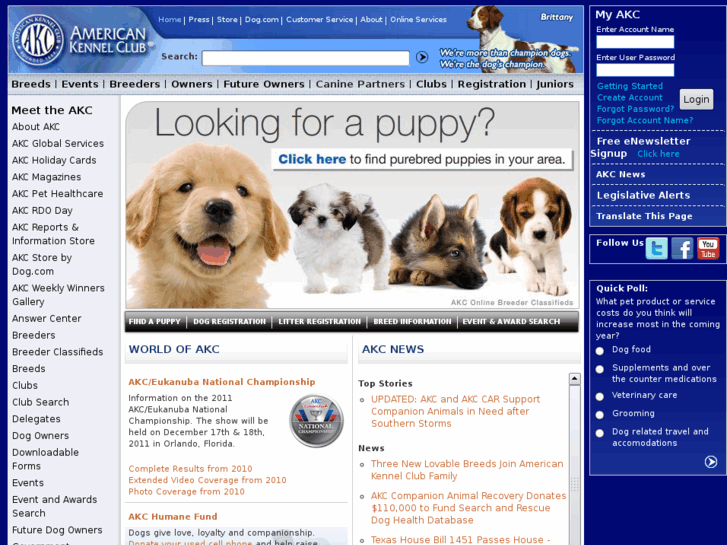
Task: Open Club Search sidebar link
Action: pyautogui.click(x=40, y=402)
